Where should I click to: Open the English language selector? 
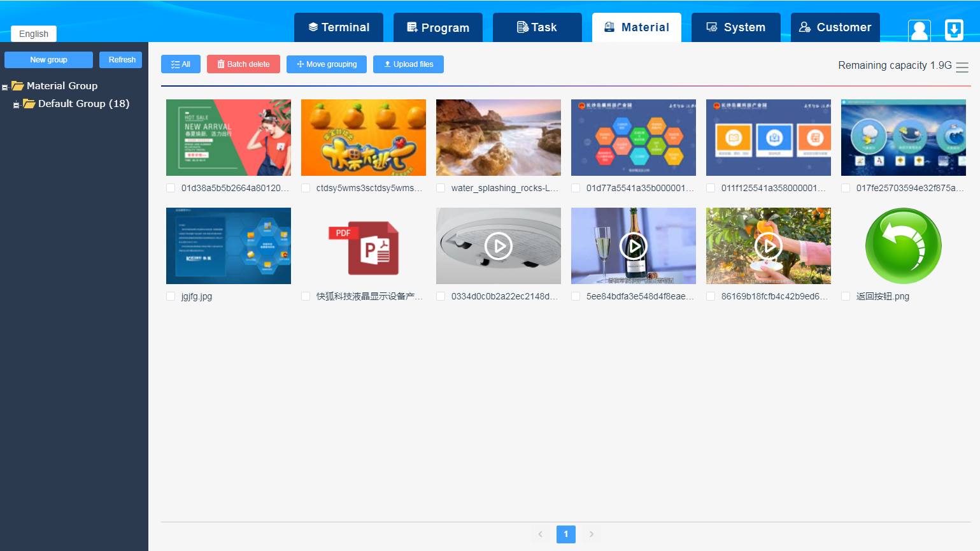click(34, 34)
